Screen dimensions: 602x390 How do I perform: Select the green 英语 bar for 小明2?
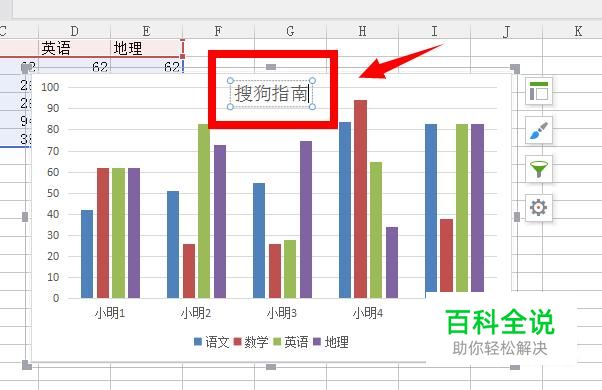[x=204, y=211]
